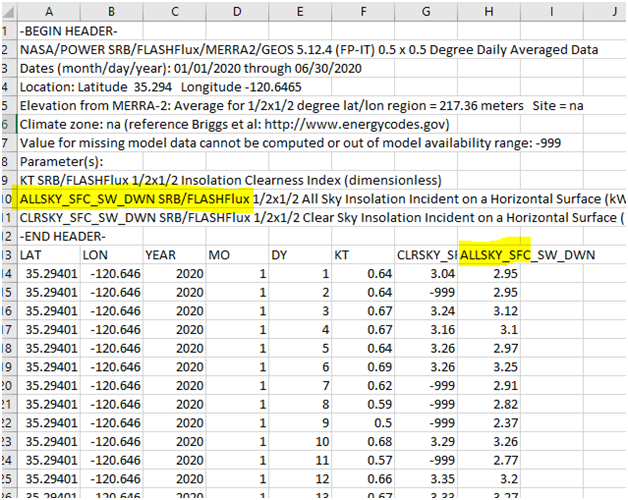628x500 pixels.
Task: Click the NASA/POWER SRB/FLASHFlux description cell
Action: tap(309, 50)
